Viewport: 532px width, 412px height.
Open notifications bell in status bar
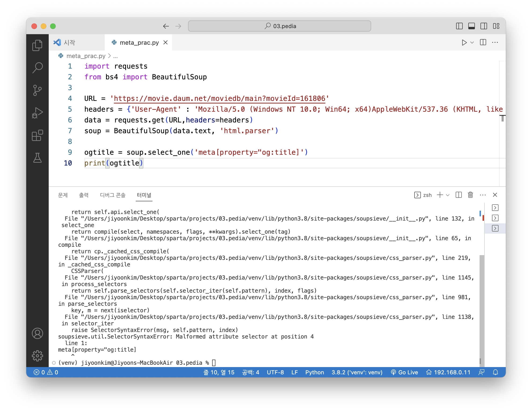pos(495,372)
